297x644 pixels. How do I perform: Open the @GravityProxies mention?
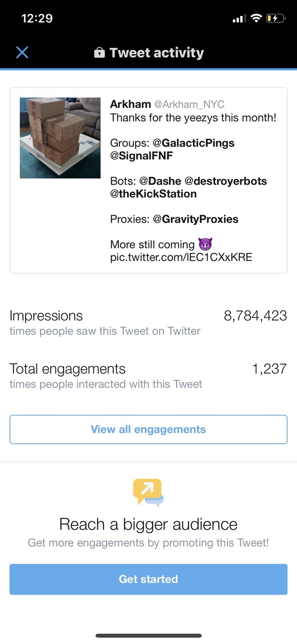pos(195,219)
